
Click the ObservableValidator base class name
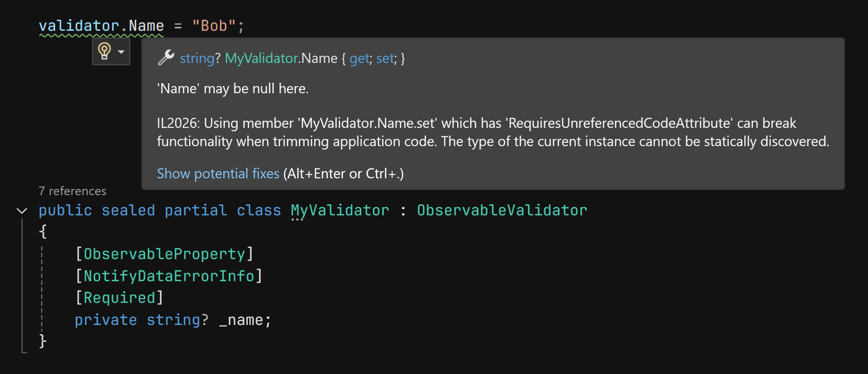(502, 210)
